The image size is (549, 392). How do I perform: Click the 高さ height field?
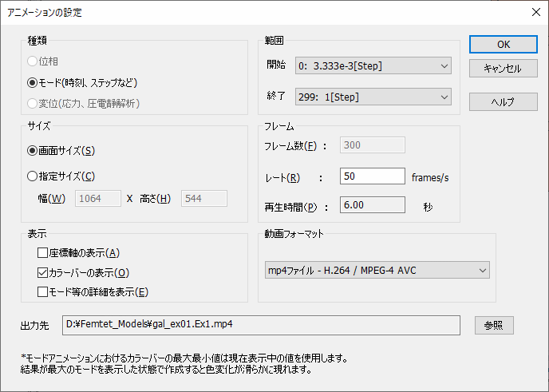[203, 199]
